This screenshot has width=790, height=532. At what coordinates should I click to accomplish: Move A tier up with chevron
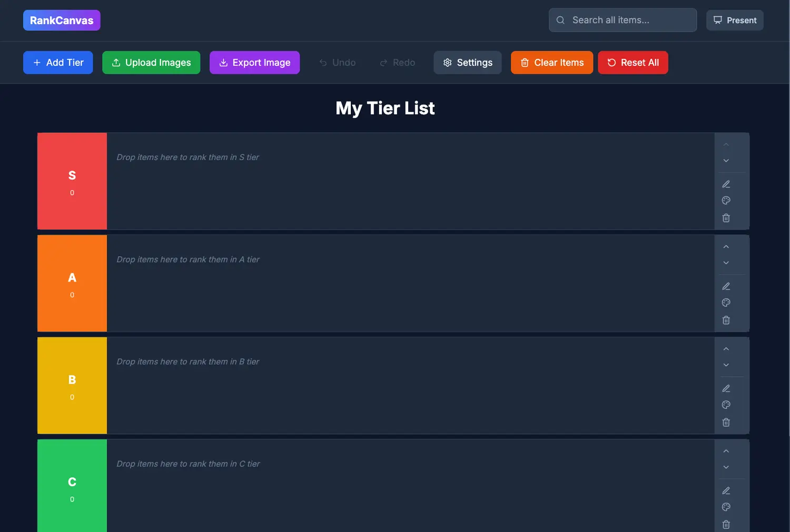click(726, 247)
